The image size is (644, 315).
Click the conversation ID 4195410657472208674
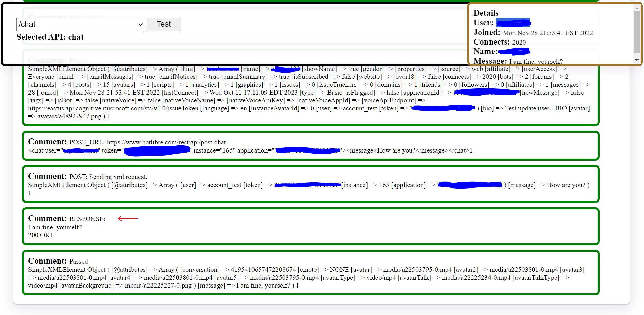tap(263, 270)
